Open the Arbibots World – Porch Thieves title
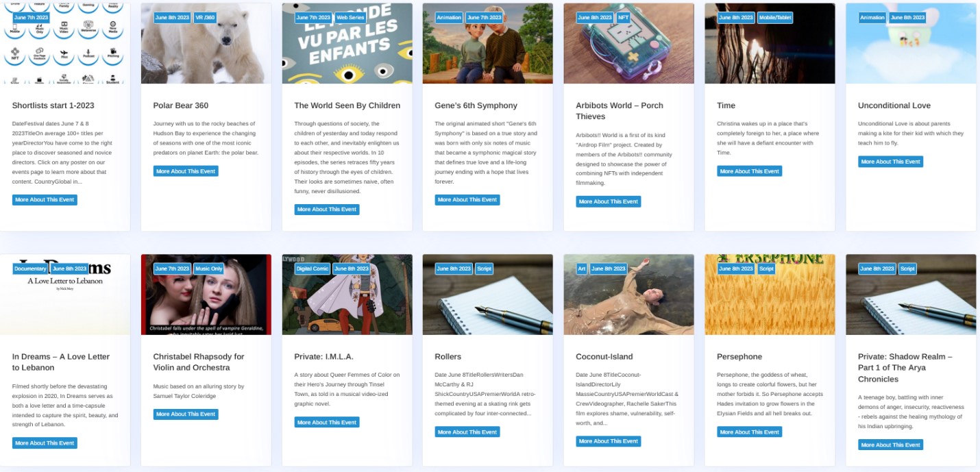Screen dimensions: 980x472 click(x=620, y=111)
